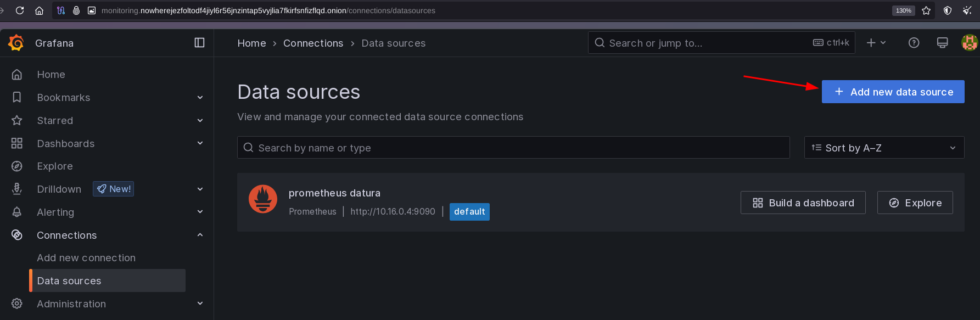Viewport: 980px width, 320px height.
Task: Click the Add new data source button
Action: tap(893, 92)
